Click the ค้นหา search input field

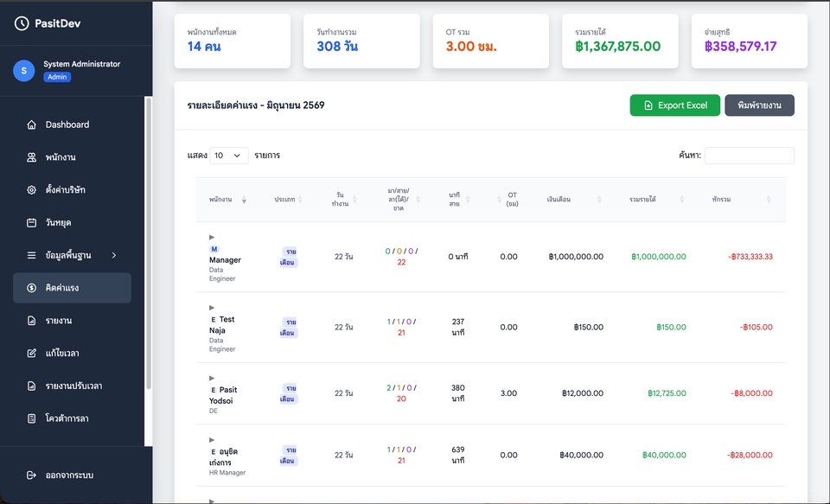point(750,156)
